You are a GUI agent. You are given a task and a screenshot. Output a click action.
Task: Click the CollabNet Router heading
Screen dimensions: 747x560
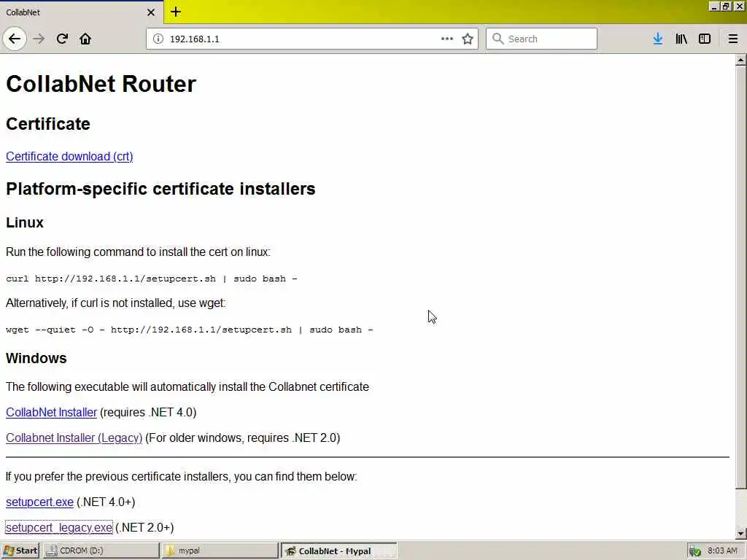[101, 84]
